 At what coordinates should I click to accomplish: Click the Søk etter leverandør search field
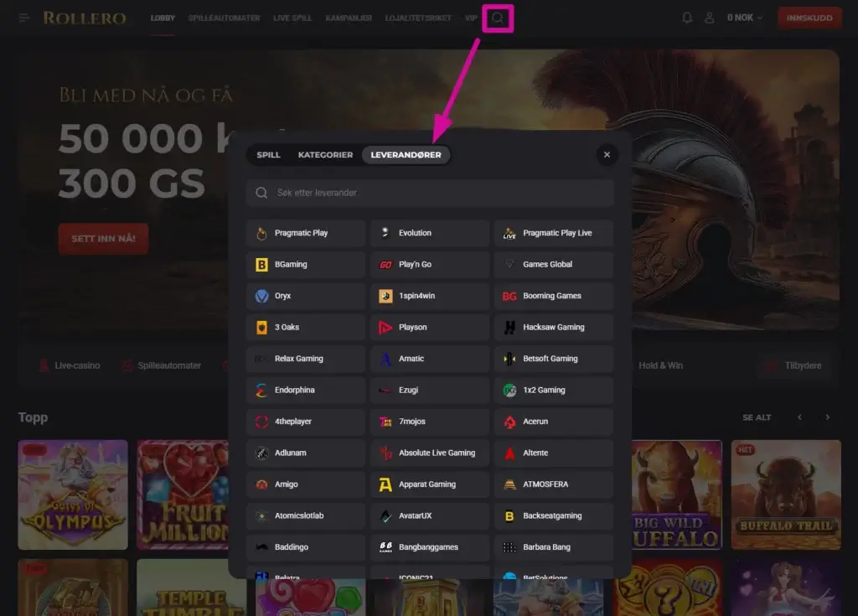tap(430, 193)
